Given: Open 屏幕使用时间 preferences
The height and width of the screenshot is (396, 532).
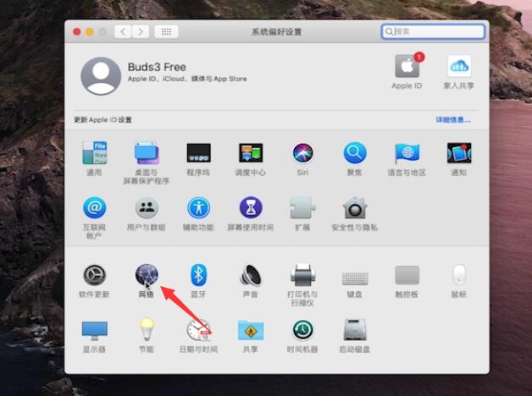Looking at the screenshot, I should coord(251,207).
